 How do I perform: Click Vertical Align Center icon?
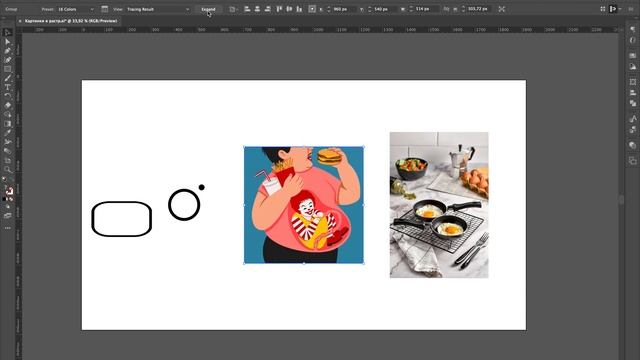[x=289, y=9]
